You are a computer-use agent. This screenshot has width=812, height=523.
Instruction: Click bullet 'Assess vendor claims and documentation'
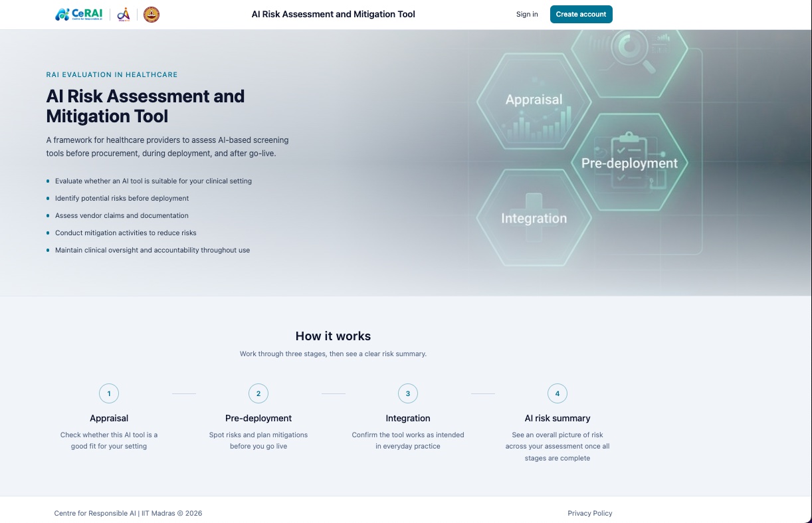point(122,215)
